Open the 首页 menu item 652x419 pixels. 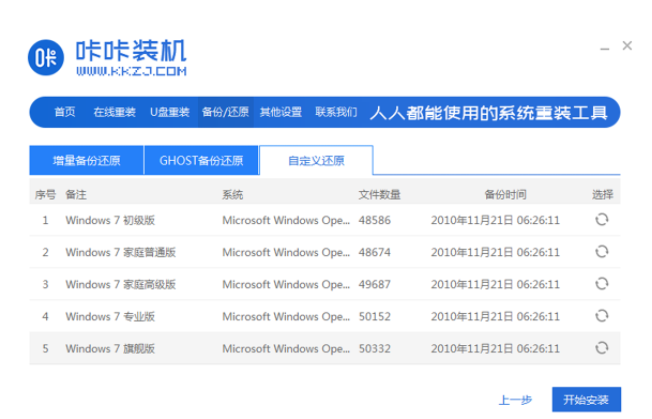65,112
